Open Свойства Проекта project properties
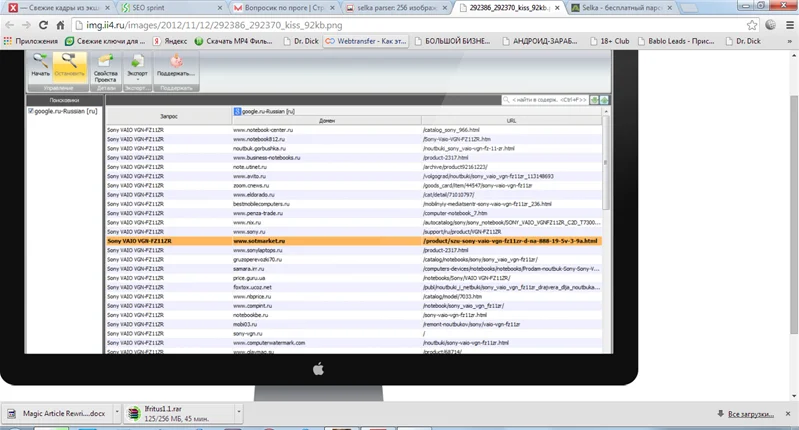Viewport: 799px width, 430px height. pos(105,66)
